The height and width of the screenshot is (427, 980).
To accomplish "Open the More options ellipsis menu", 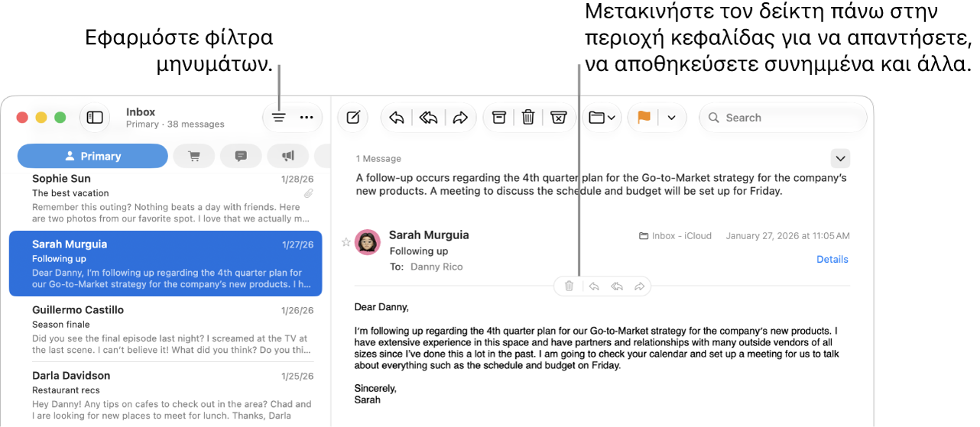I will [307, 118].
